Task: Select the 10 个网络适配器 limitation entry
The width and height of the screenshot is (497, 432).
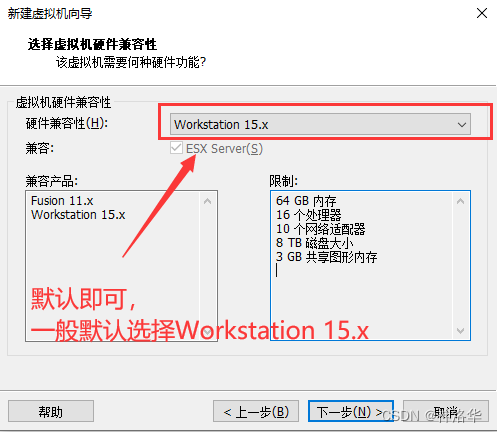Action: coord(321,229)
